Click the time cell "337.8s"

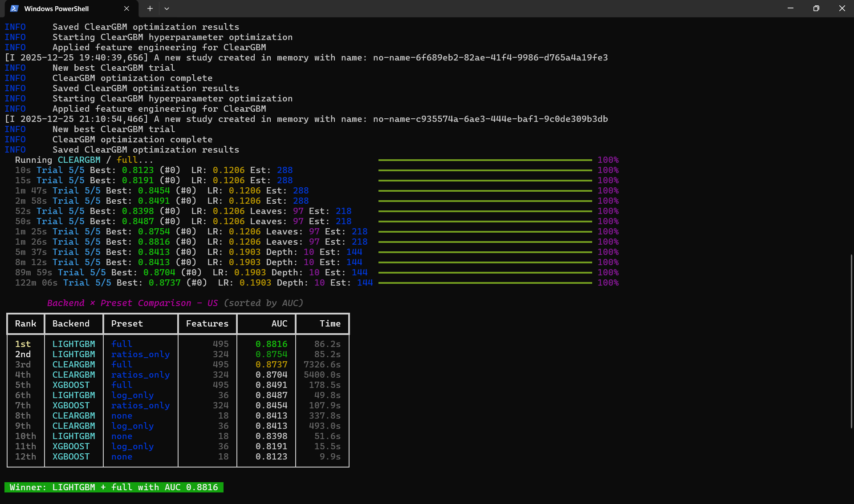325,416
